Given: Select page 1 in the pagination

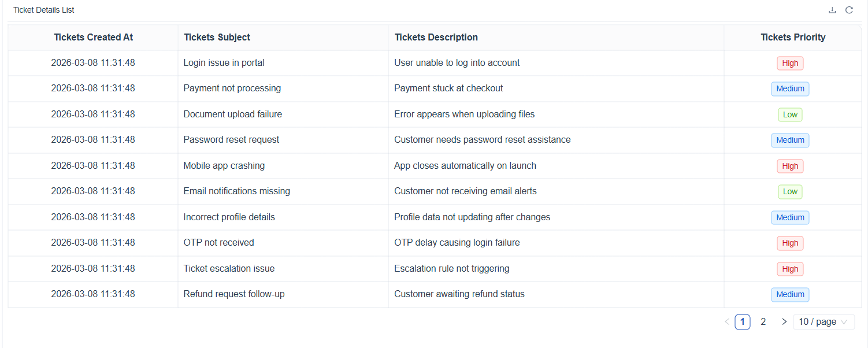Looking at the screenshot, I should 743,322.
